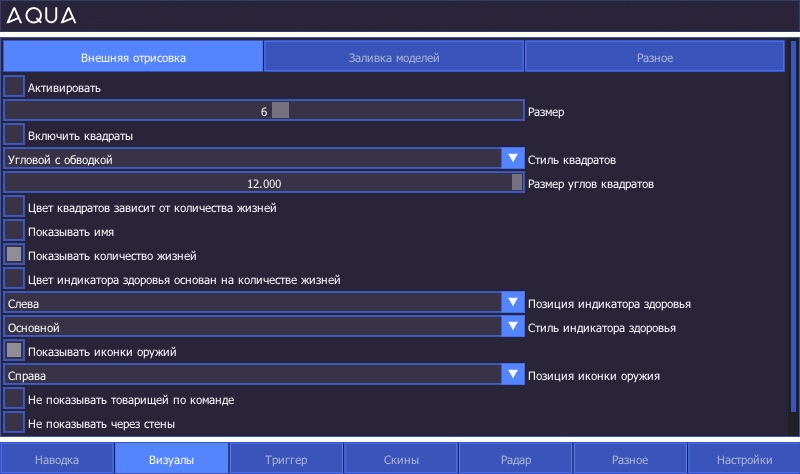
Task: Switch to the Заливка моделей tab
Action: pyautogui.click(x=394, y=57)
